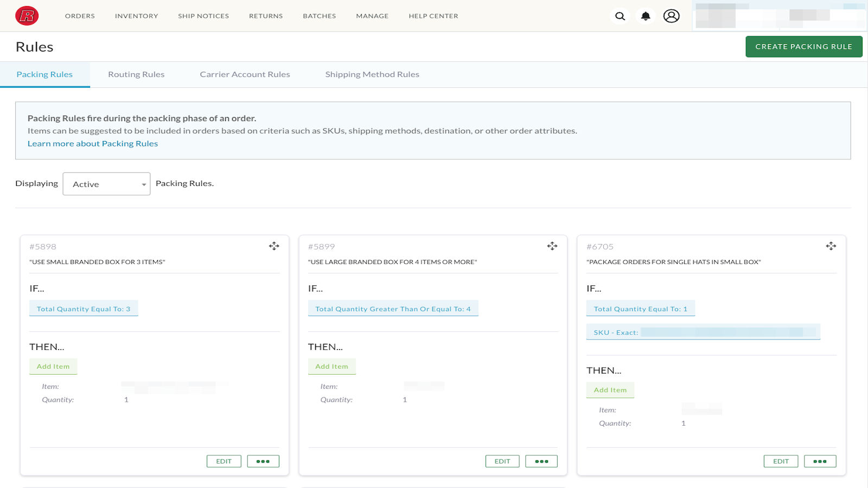Click the CREATE PACKING RULE button
The width and height of the screenshot is (868, 488).
point(804,46)
